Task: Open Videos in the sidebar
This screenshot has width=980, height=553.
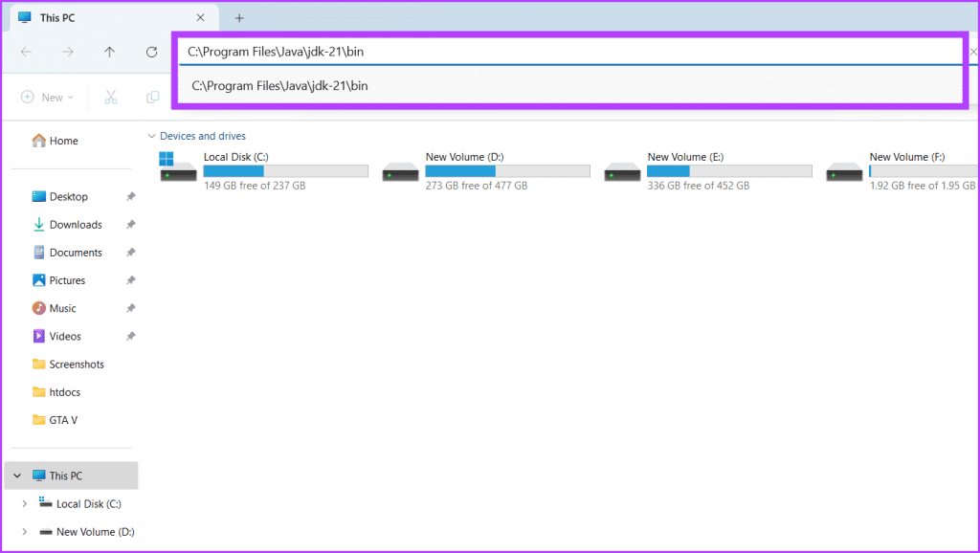Action: coord(56,336)
